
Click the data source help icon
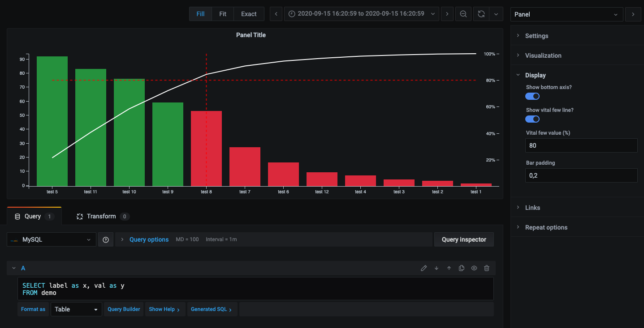click(x=106, y=239)
